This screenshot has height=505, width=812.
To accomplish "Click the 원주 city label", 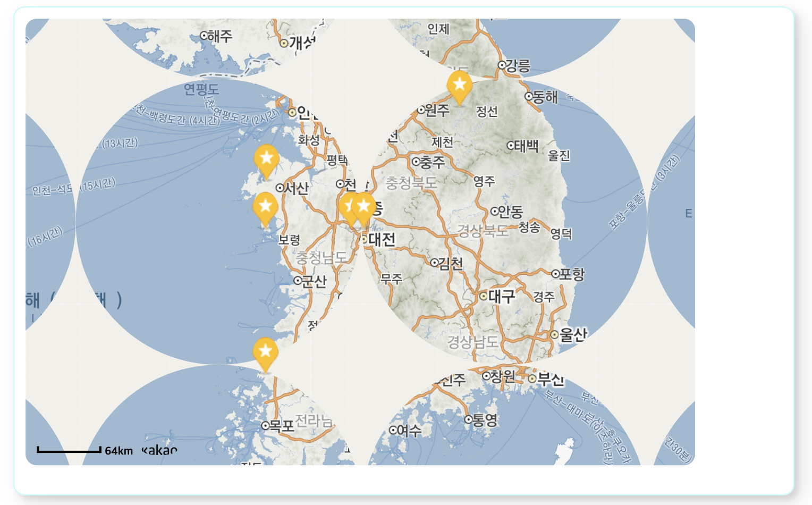I will click(437, 111).
